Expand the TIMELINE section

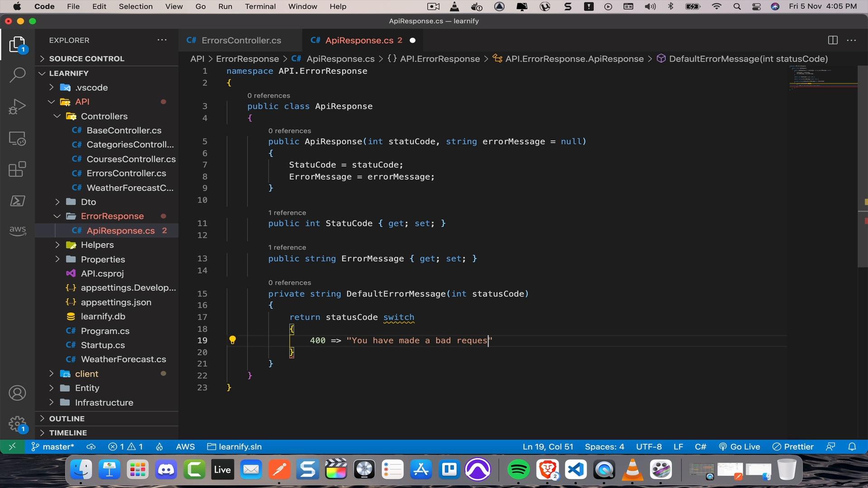[107, 432]
